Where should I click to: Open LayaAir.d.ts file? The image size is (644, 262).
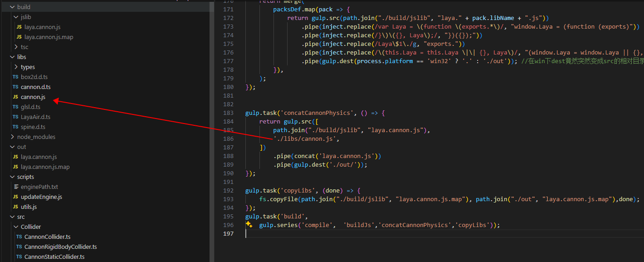[35, 117]
